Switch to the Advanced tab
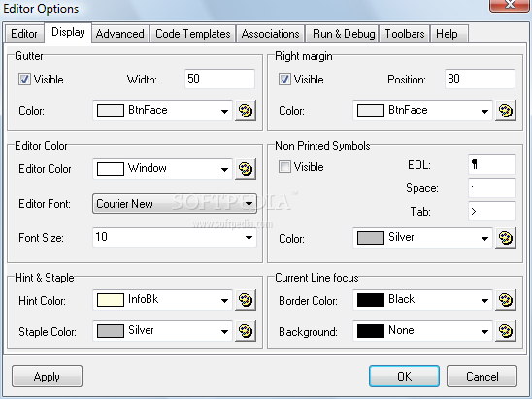This screenshot has height=399, width=532. point(120,34)
